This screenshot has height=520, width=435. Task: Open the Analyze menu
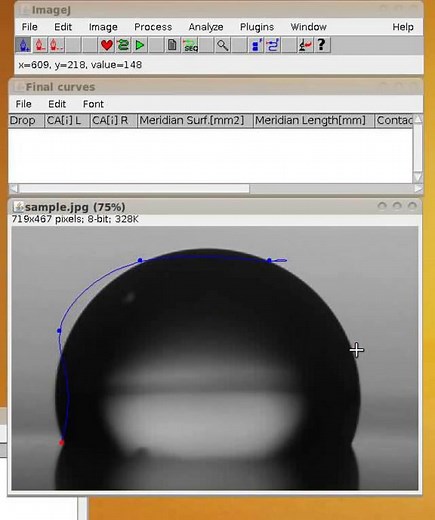point(206,27)
